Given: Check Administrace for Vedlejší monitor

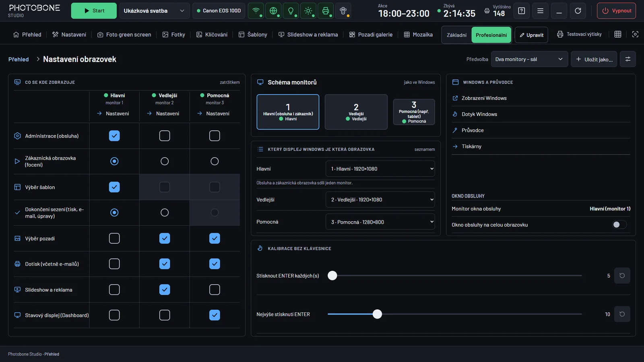Looking at the screenshot, I should 165,136.
